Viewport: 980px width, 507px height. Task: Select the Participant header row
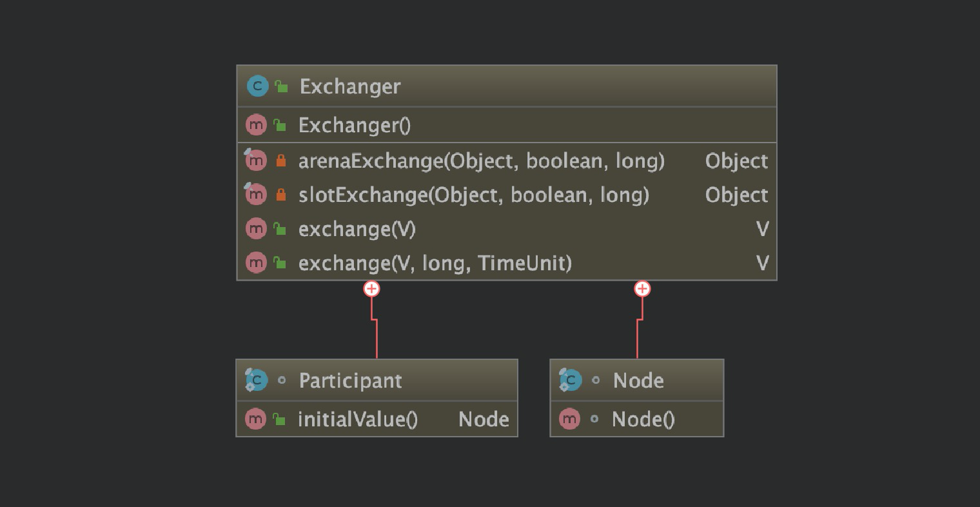[349, 380]
